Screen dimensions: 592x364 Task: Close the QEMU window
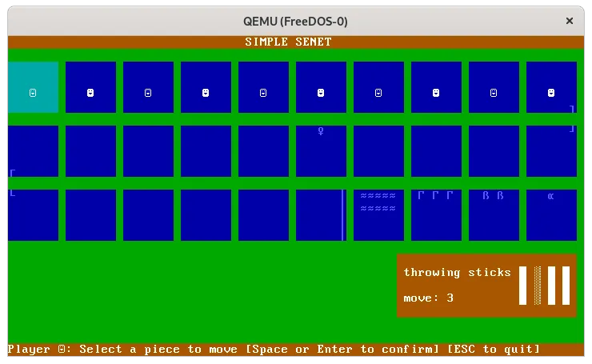tap(570, 21)
